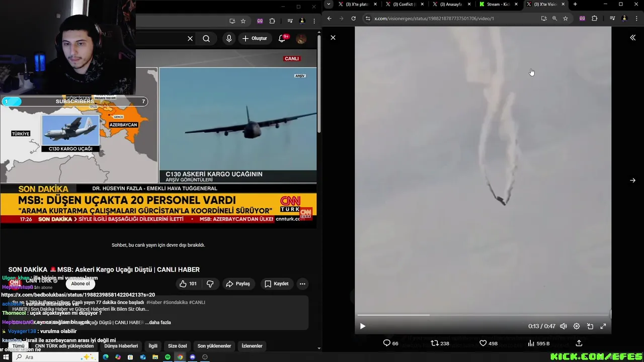The width and height of the screenshot is (644, 362).
Task: Save video with Kaydet button
Action: pyautogui.click(x=277, y=284)
